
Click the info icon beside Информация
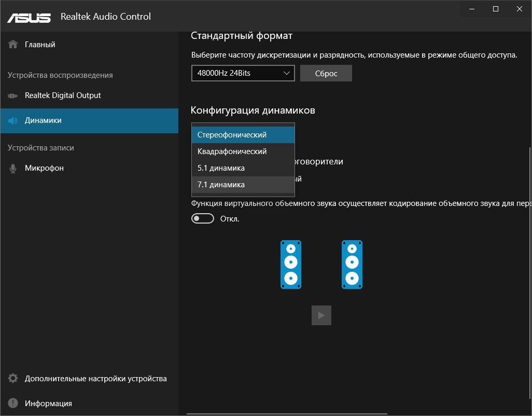pos(13,404)
